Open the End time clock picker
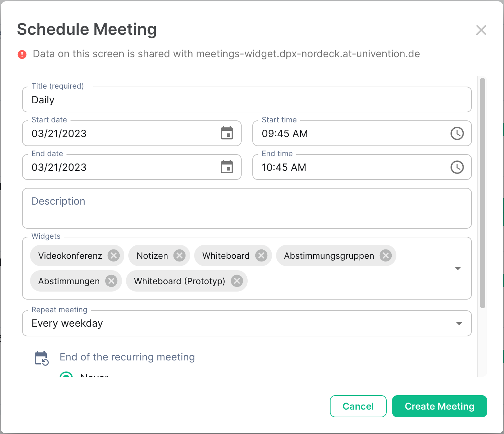Screen dimensions: 504x434 coord(457,167)
